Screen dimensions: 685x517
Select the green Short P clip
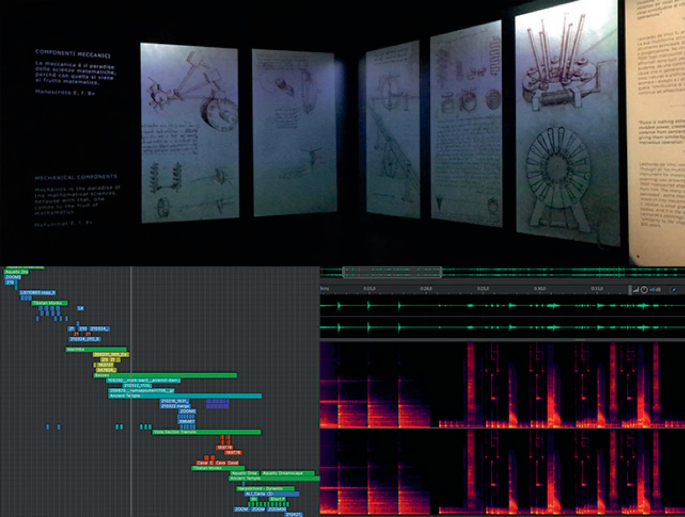click(277, 499)
